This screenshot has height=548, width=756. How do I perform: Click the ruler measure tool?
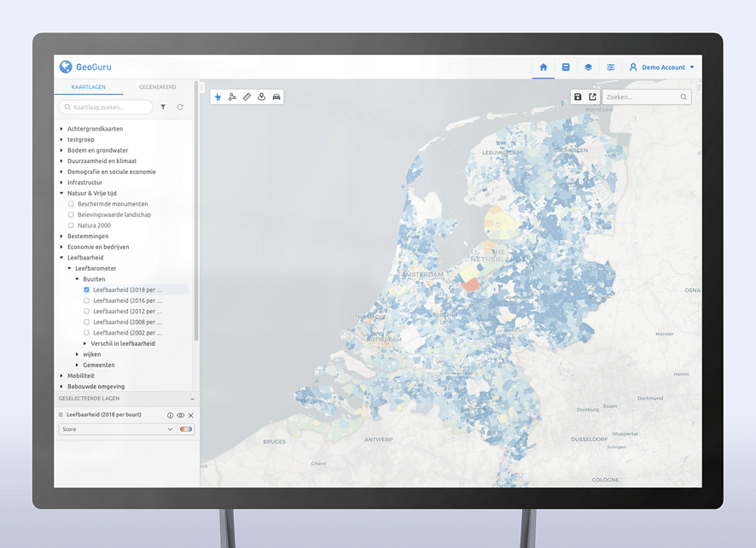pos(247,97)
